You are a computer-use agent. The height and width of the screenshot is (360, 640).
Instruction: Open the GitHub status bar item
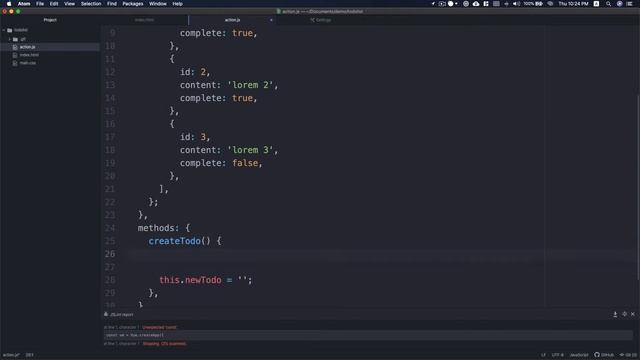[x=604, y=355]
